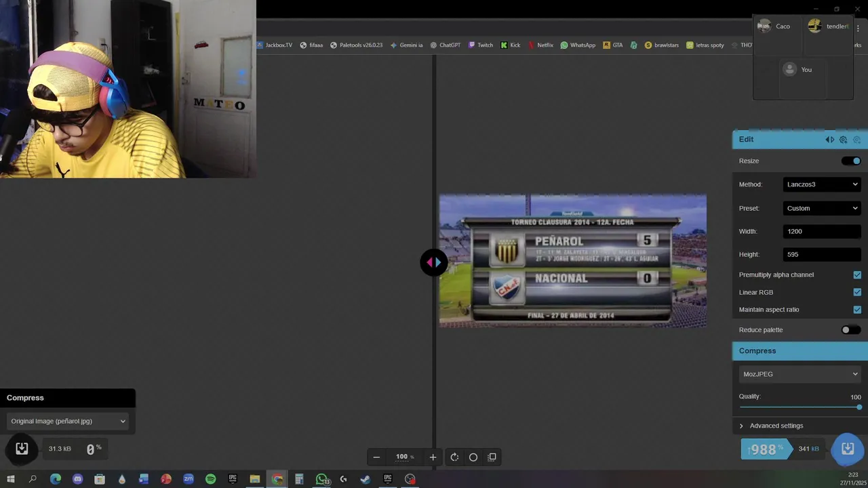868x488 pixels.
Task: Toggle background with the square icon
Action: coord(492,457)
